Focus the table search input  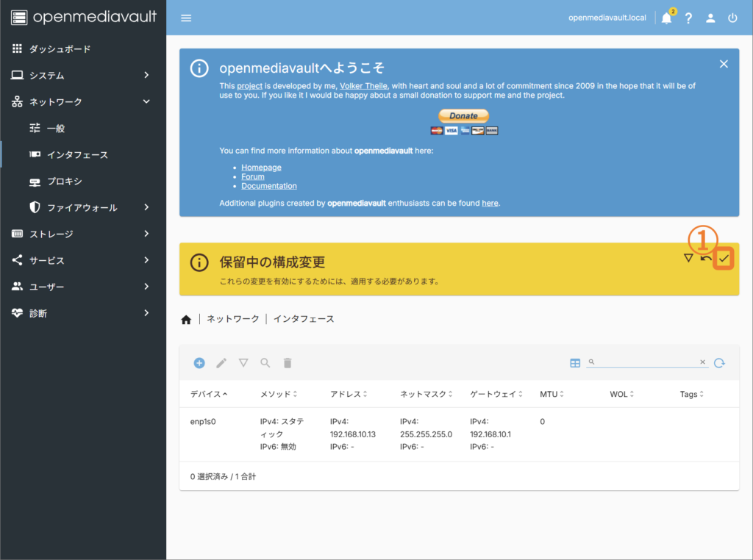(646, 362)
